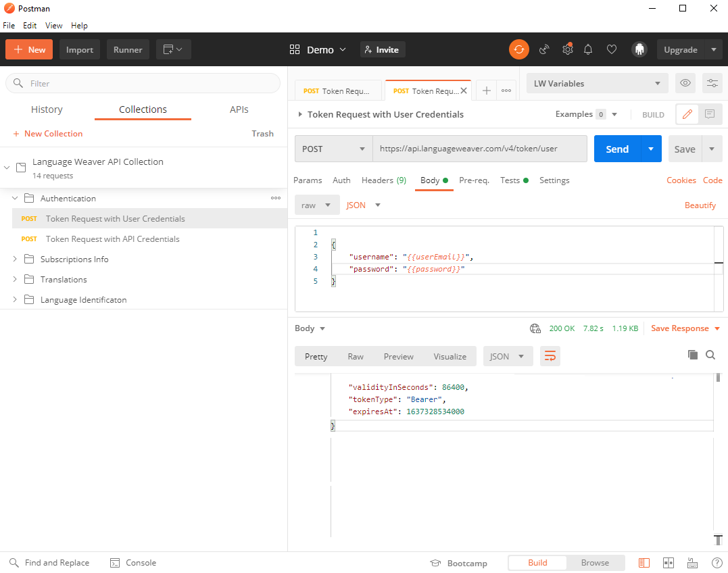Viewport: 728px width, 573px height.
Task: Close the active Token Request tab
Action: pyautogui.click(x=463, y=91)
